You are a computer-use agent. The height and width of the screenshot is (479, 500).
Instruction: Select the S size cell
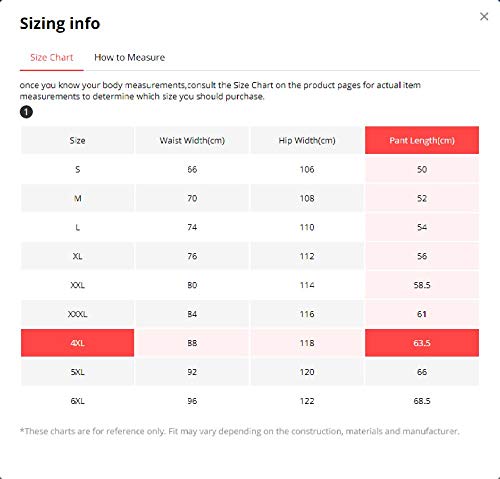click(x=77, y=169)
